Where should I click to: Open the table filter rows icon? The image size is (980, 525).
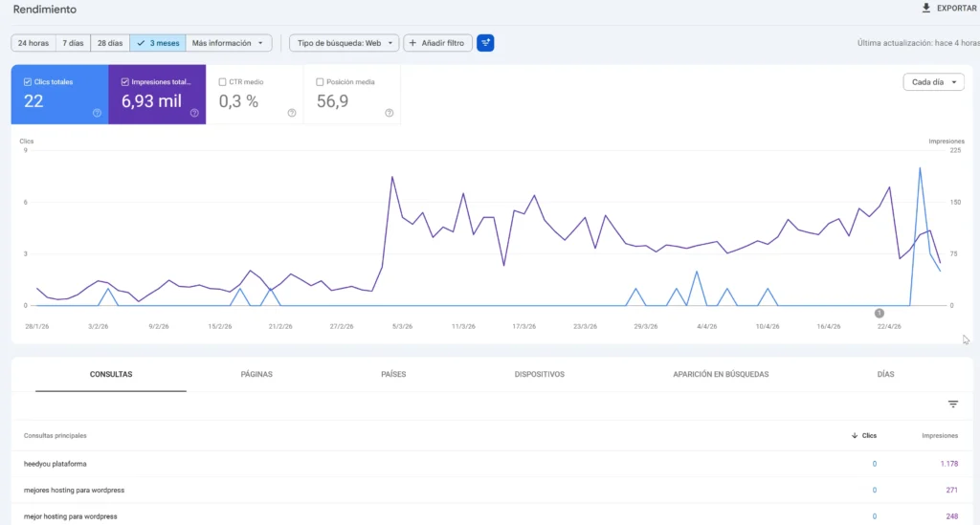(x=953, y=405)
